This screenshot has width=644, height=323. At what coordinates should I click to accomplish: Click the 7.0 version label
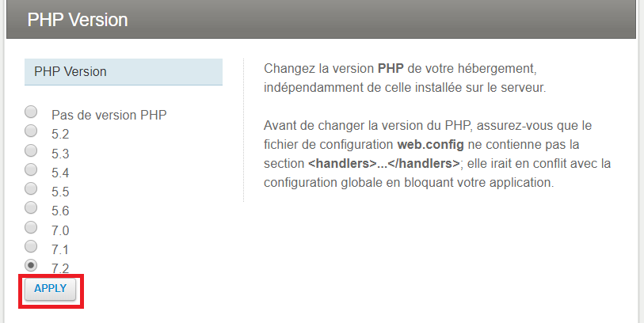click(60, 230)
